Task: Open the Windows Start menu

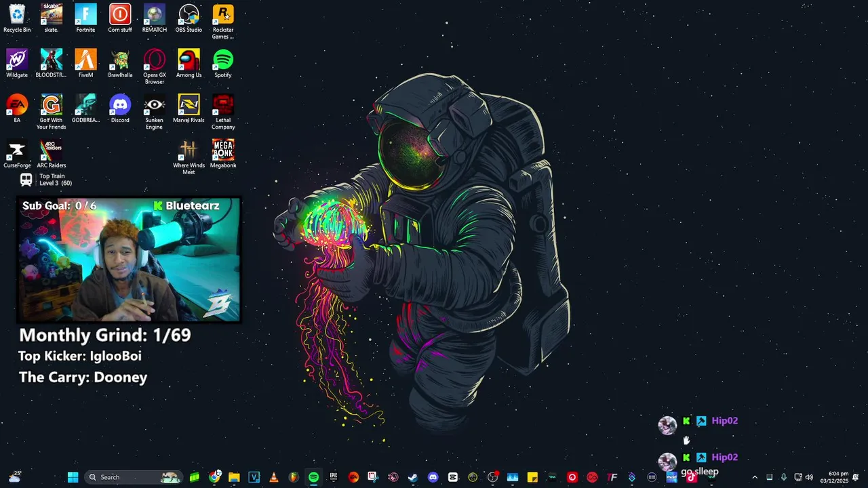Action: [73, 477]
